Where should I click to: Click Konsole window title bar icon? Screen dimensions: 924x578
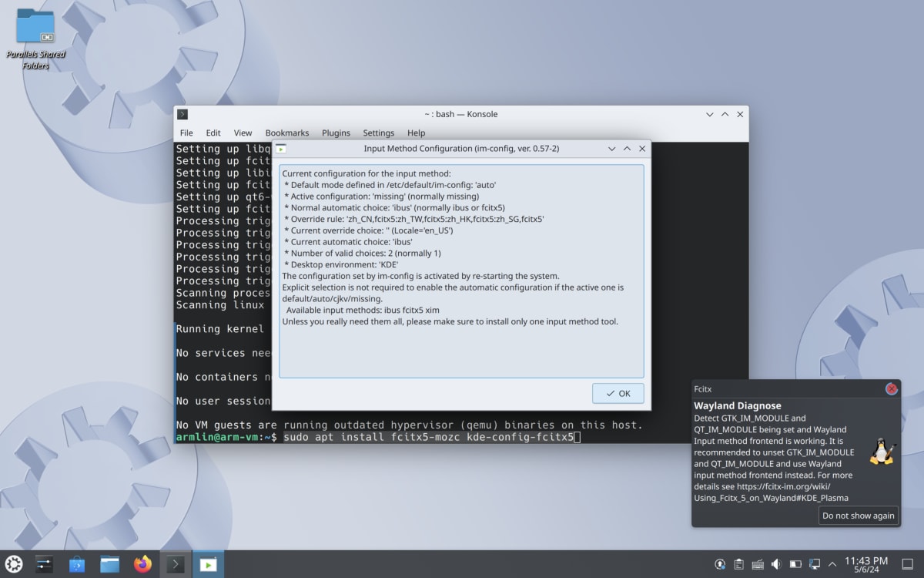tap(182, 114)
